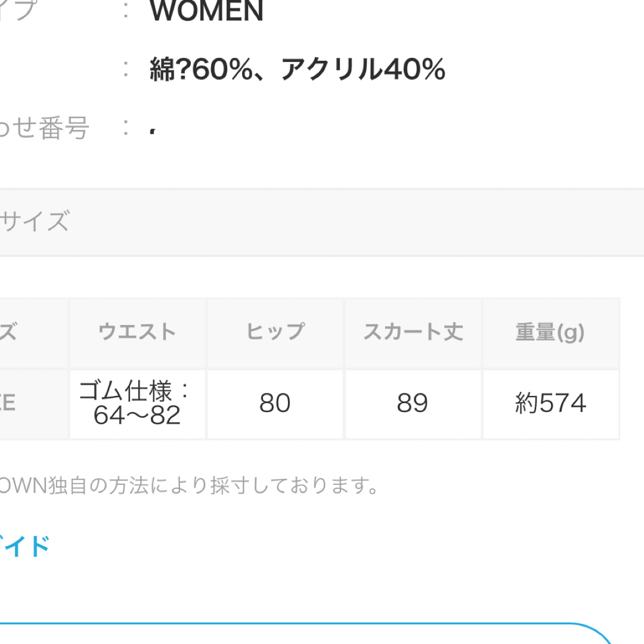Click the type label ending in イプ
The height and width of the screenshot is (644, 644).
(x=18, y=10)
